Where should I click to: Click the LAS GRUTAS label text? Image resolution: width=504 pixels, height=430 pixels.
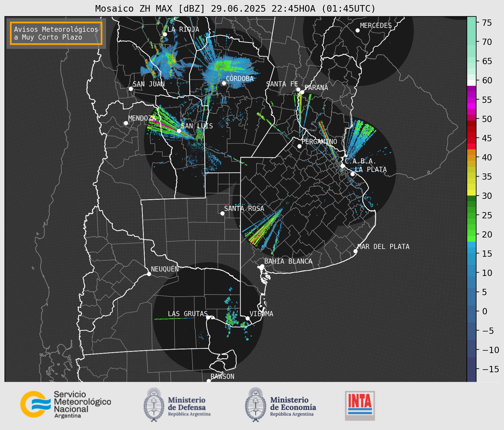(188, 314)
